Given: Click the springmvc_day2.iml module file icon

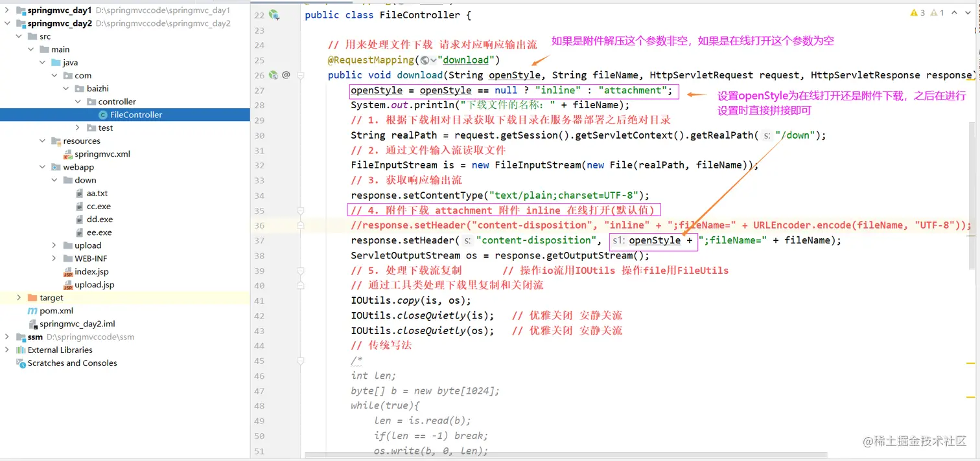Looking at the screenshot, I should (33, 324).
